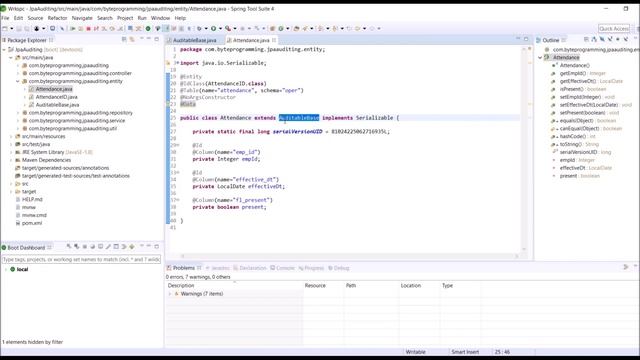Screen dimensions: 640x360
Task: Click Collapse All in Package Explorer
Action: tap(124, 40)
